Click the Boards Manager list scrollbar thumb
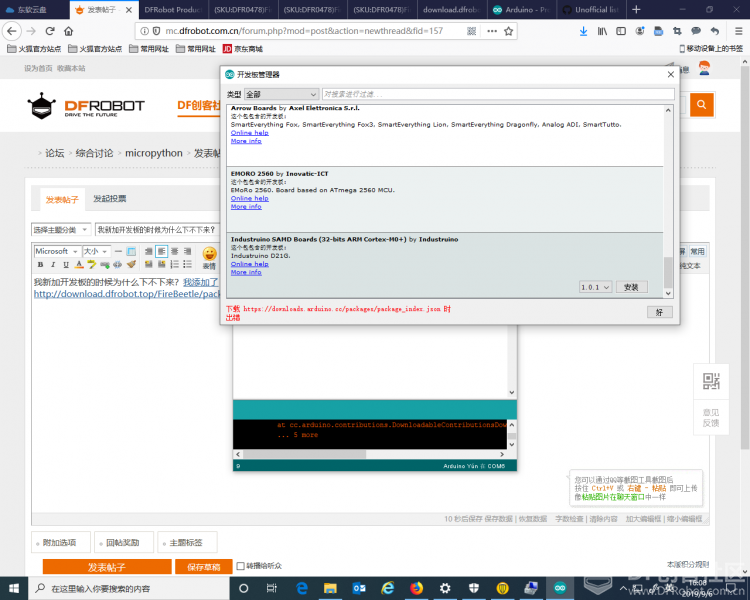 668,273
